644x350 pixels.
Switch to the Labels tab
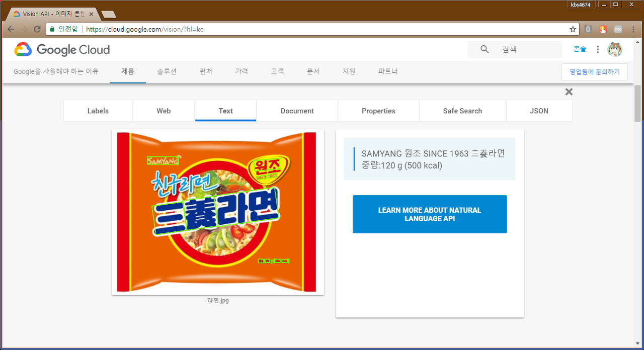98,111
